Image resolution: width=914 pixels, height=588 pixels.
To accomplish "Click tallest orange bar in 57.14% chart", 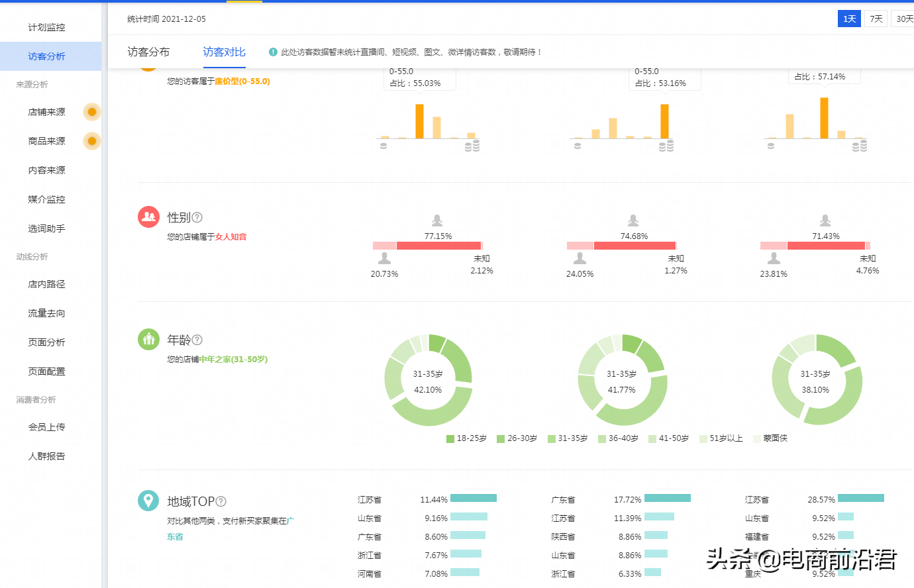I will pyautogui.click(x=824, y=118).
